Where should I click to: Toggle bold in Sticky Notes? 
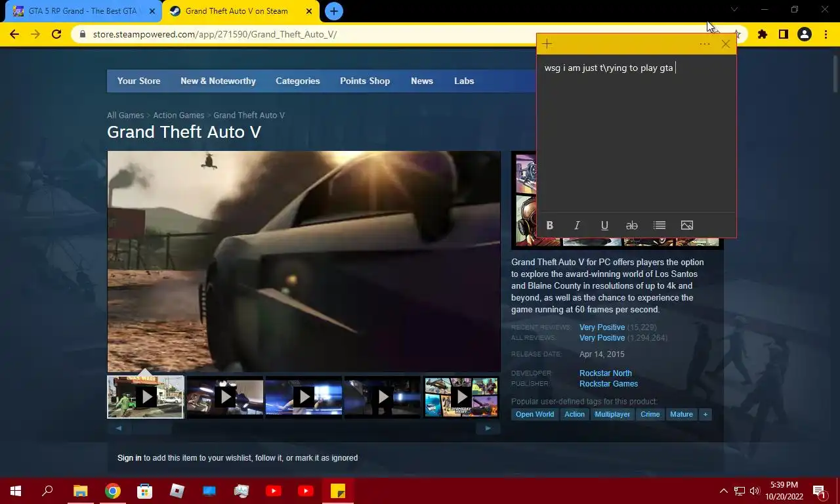click(x=550, y=225)
